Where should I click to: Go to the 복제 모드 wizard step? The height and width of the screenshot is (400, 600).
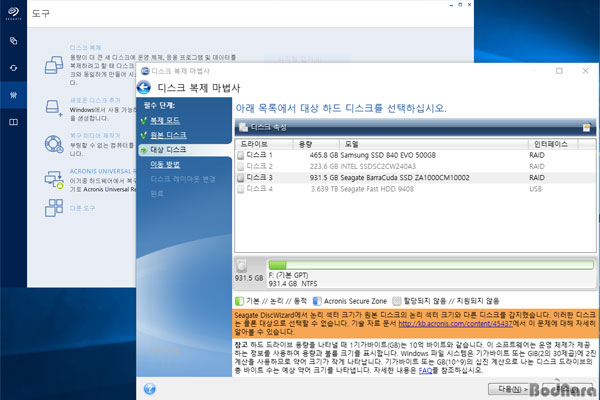pos(165,120)
